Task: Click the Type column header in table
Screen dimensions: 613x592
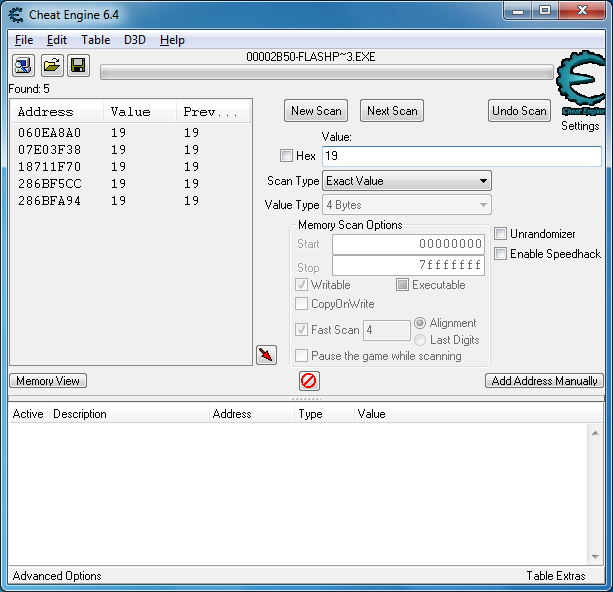Action: [324, 414]
